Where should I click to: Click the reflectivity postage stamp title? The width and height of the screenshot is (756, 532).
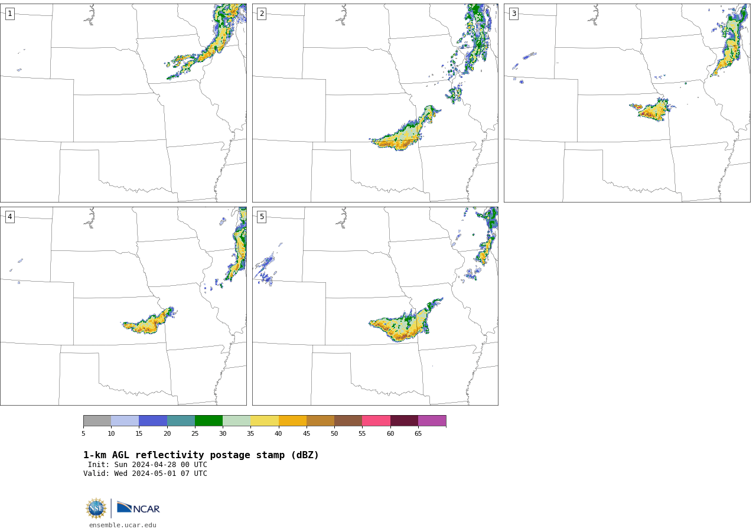click(x=201, y=455)
